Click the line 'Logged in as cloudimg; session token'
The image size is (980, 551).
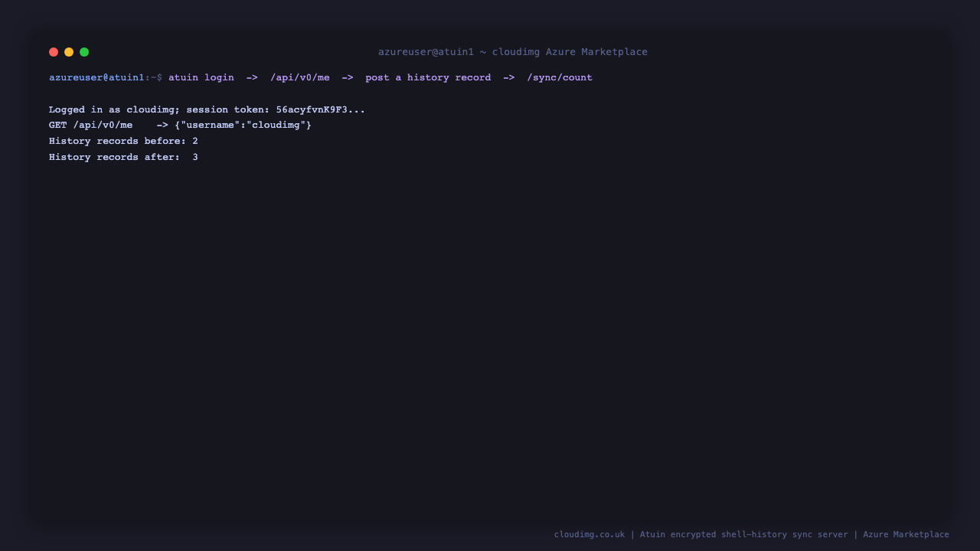(207, 110)
